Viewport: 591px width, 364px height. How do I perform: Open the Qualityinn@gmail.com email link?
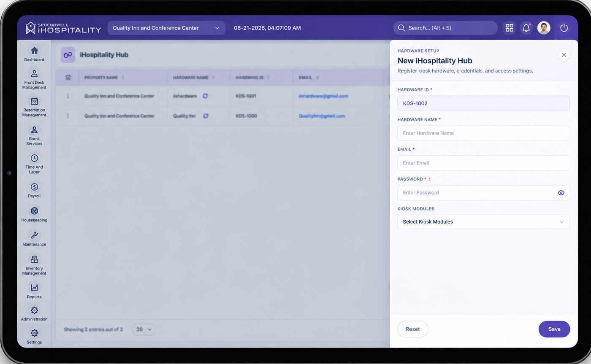(322, 116)
